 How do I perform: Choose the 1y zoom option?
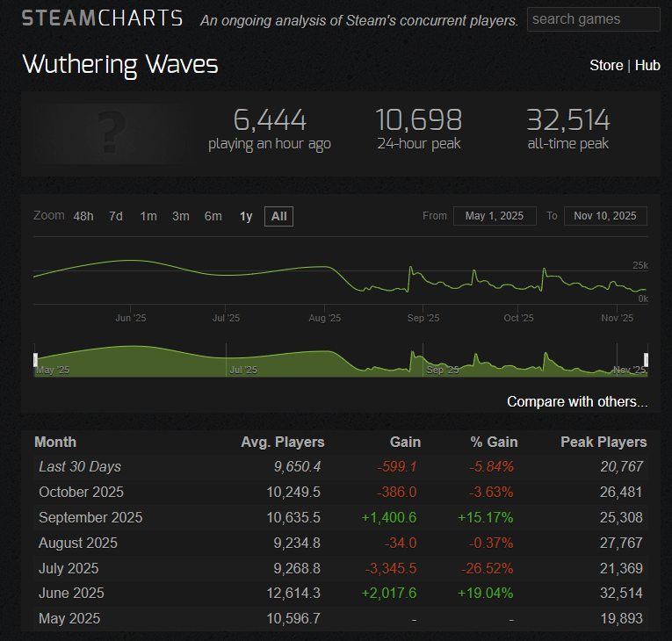point(246,216)
